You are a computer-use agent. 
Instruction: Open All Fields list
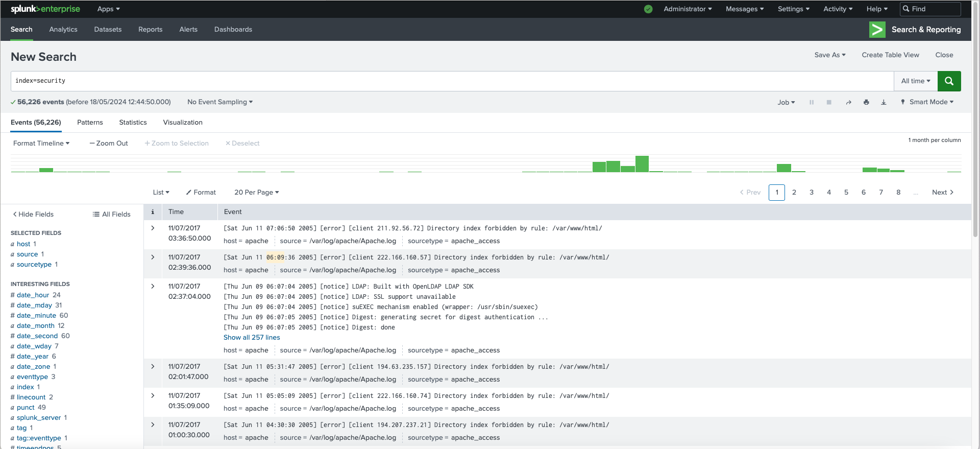(x=111, y=214)
